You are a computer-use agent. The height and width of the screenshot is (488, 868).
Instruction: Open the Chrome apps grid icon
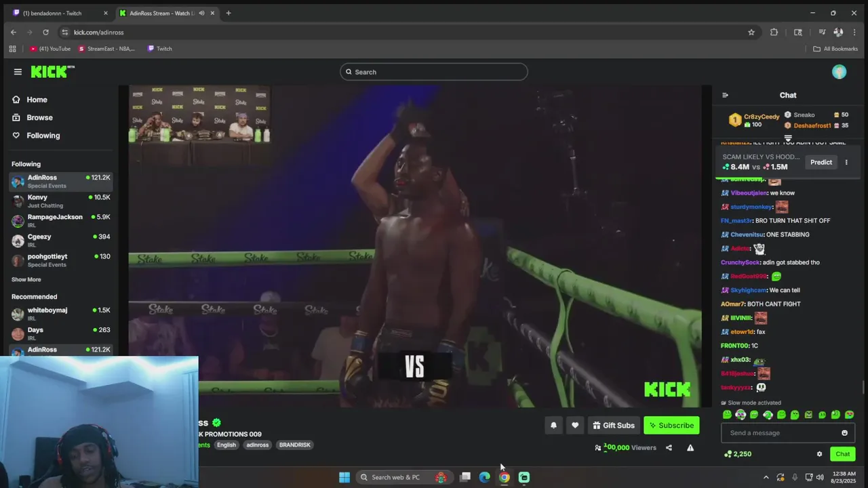pos(12,49)
